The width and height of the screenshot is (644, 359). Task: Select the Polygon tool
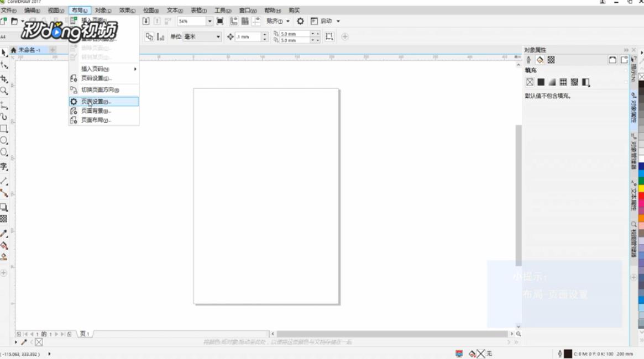click(x=4, y=152)
